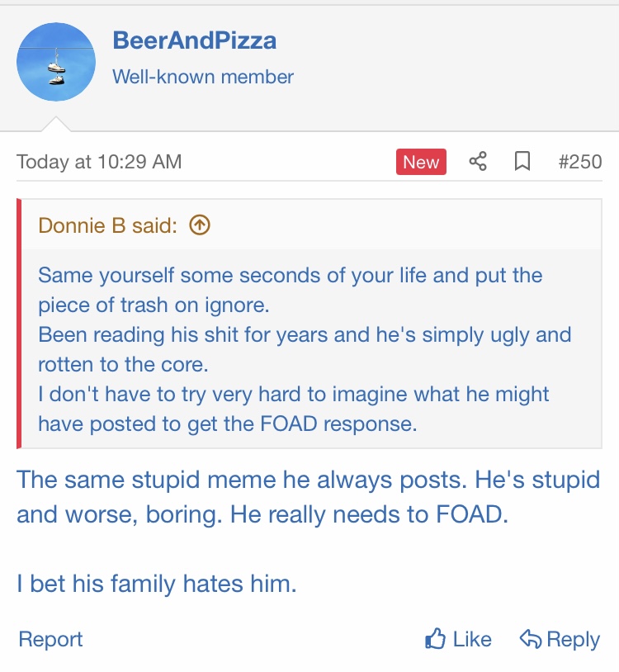This screenshot has height=672, width=619.
Task: Open the "Today at 10:29 AM" timestamp permalink
Action: coord(99,162)
